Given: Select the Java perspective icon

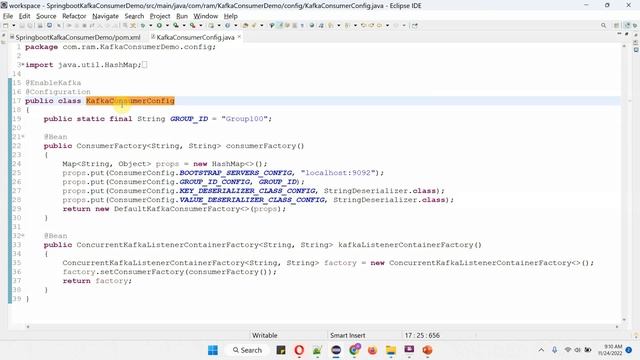Looking at the screenshot, I should tap(627, 25).
